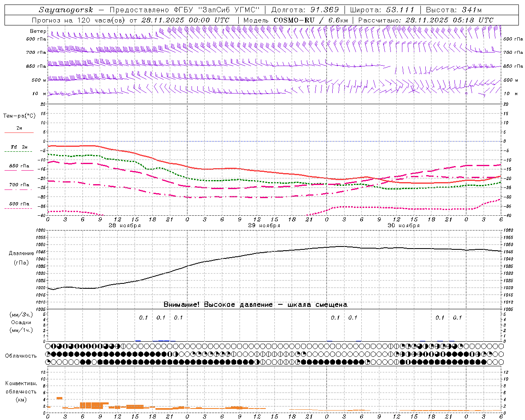Click the "Модель COSMO-RU / 6.6км" text
Image resolution: width=525 pixels, height=420 pixels.
tap(296, 20)
